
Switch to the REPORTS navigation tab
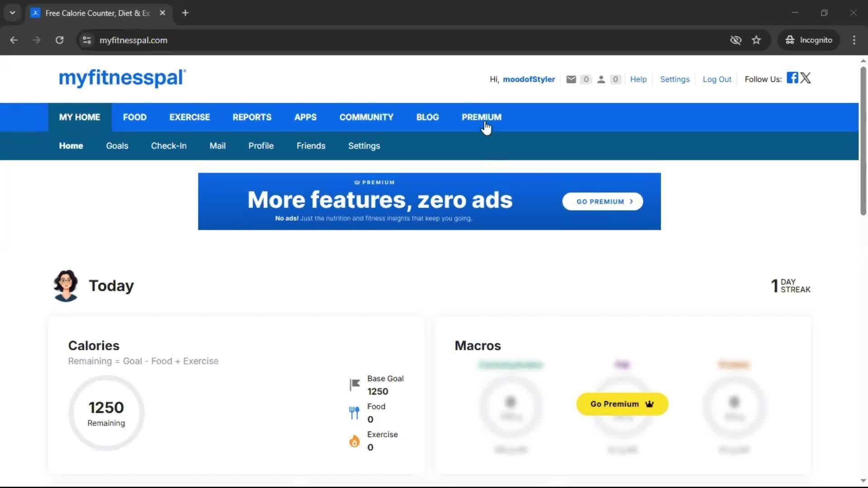coord(252,117)
